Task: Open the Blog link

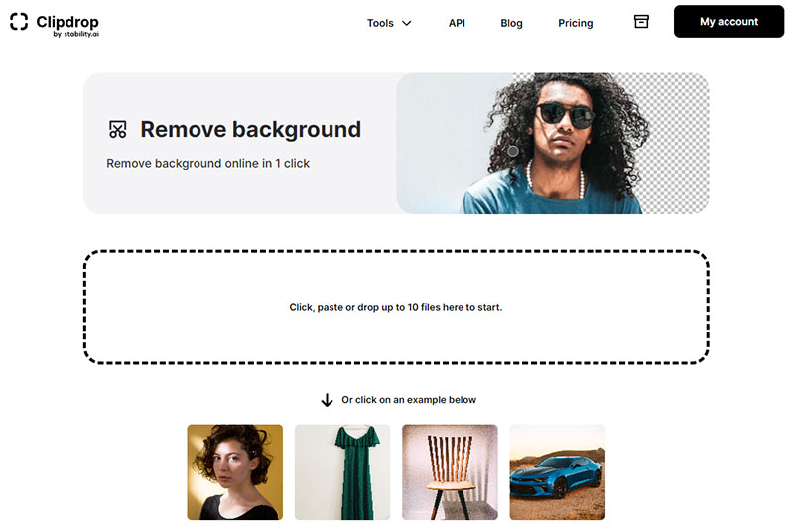Action: [x=511, y=23]
